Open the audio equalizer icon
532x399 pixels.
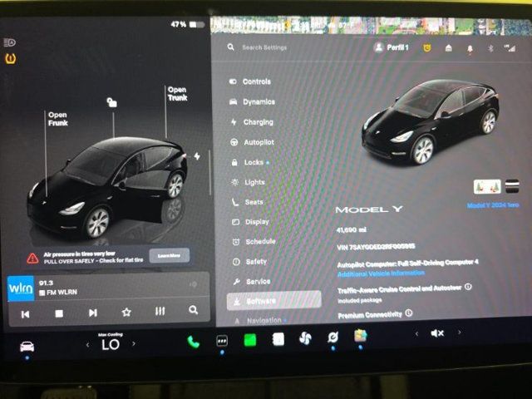[160, 311]
